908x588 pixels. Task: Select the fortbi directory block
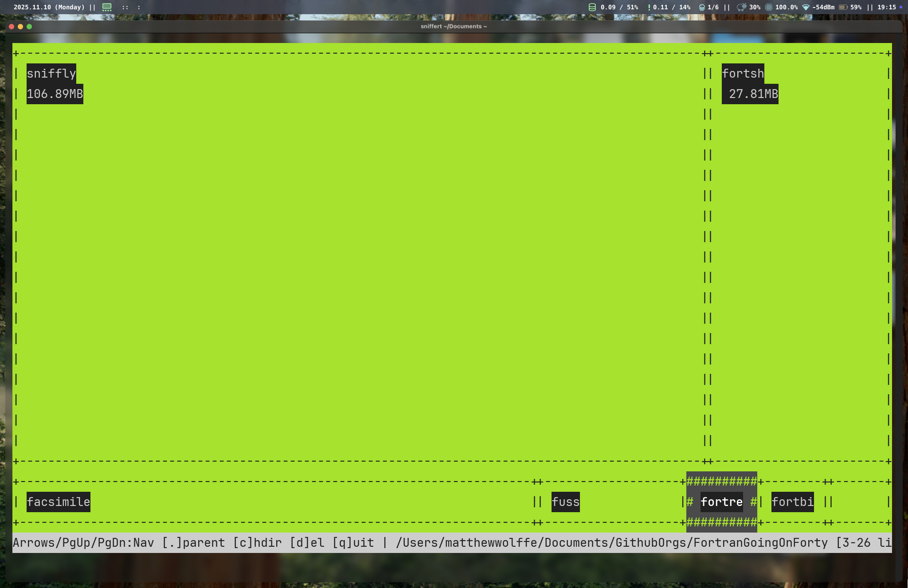pos(792,502)
